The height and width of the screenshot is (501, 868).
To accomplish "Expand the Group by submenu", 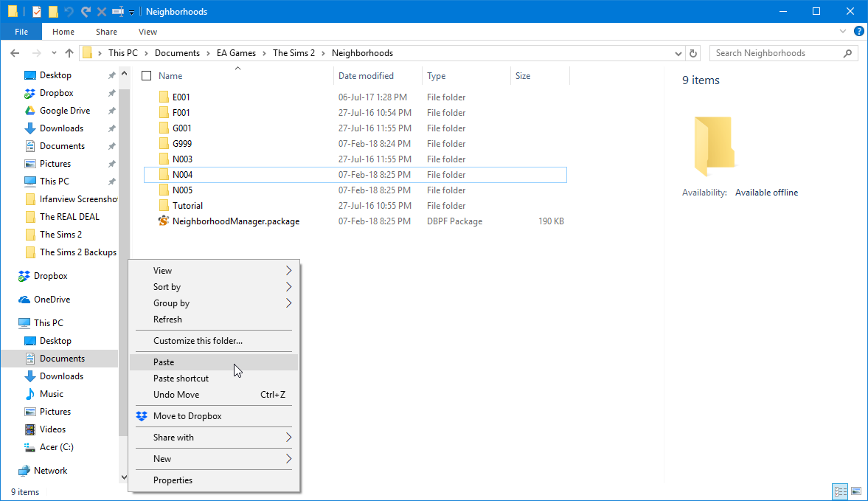I will pyautogui.click(x=214, y=303).
